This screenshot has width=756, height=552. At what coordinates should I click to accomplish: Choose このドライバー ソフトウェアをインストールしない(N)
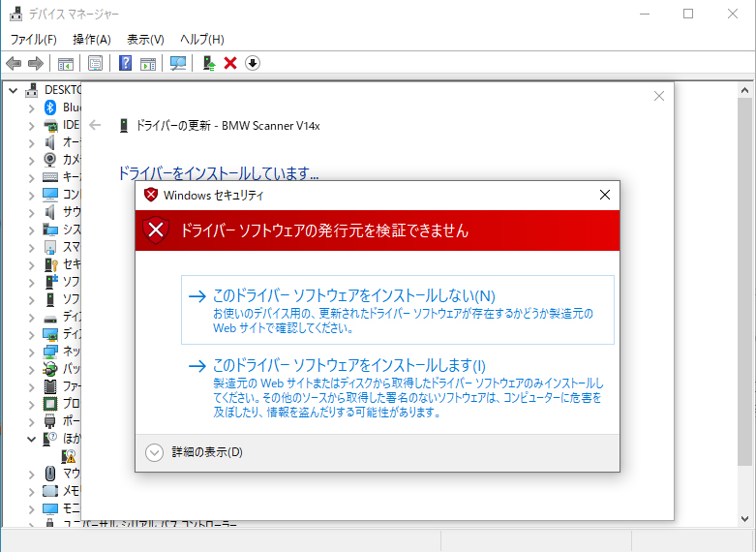pyautogui.click(x=397, y=310)
